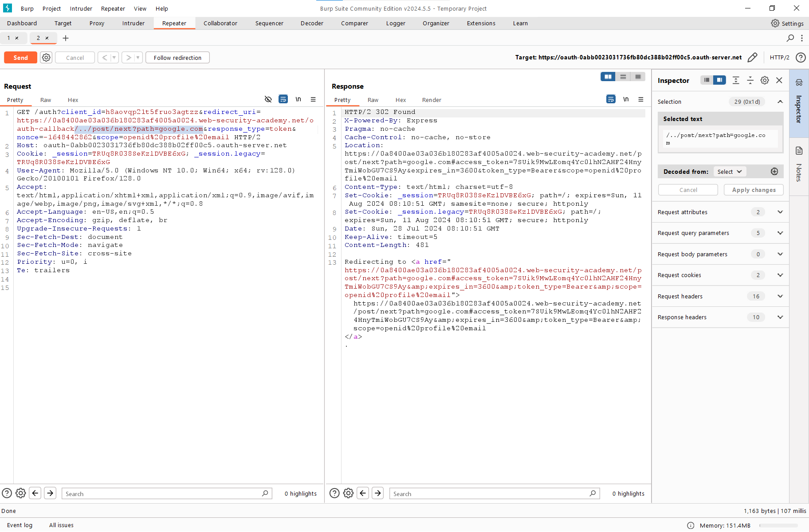Switch to the Proxy tab
Viewport: 809px width, 532px height.
[x=97, y=23]
